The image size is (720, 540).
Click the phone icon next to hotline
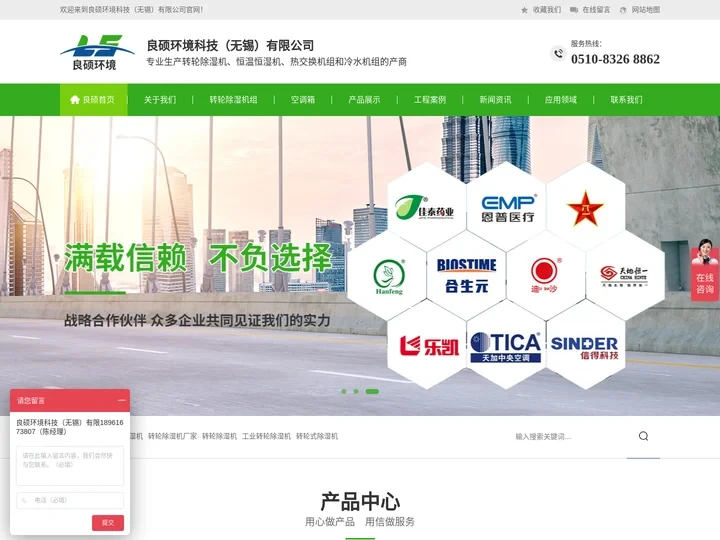(558, 54)
